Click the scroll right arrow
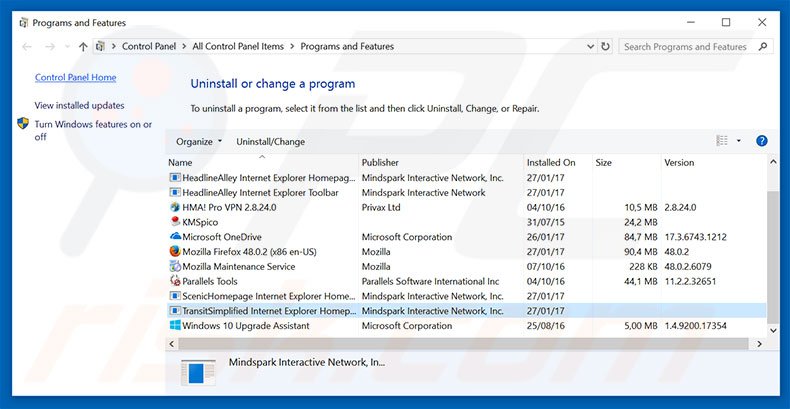The image size is (790, 409). point(759,344)
